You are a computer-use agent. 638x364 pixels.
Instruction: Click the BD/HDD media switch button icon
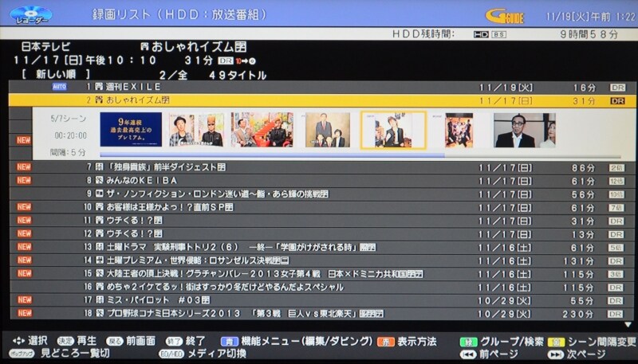[x=171, y=354]
